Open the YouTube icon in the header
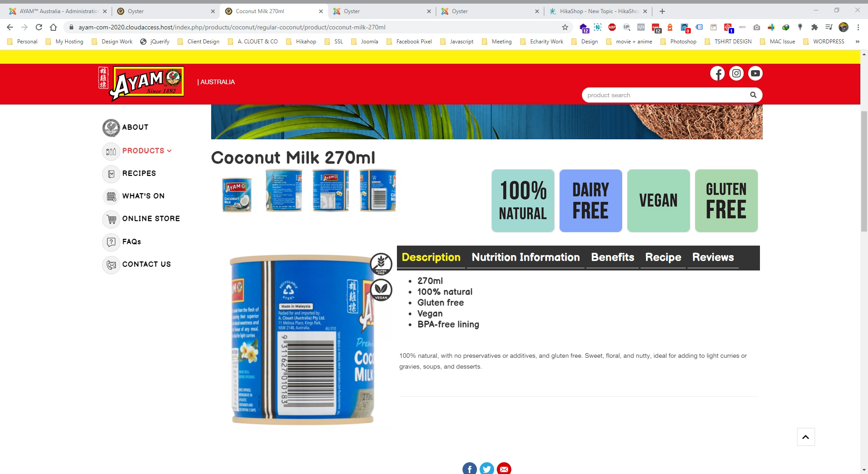The width and height of the screenshot is (868, 474). (755, 73)
